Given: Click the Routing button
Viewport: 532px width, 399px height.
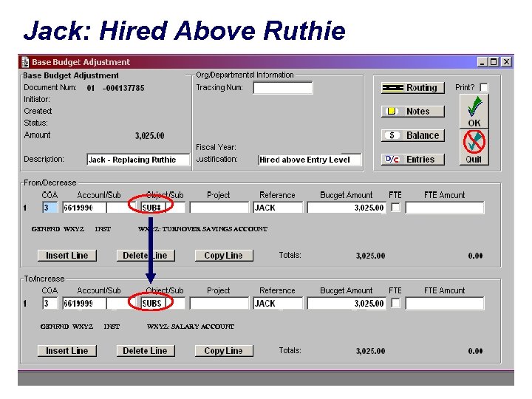Looking at the screenshot, I should coord(412,87).
